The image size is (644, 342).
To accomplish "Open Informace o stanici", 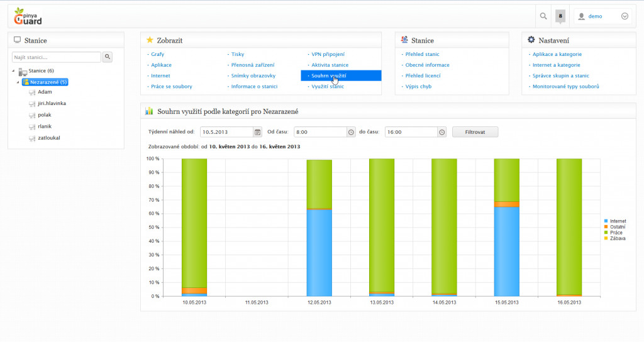I will [x=254, y=86].
